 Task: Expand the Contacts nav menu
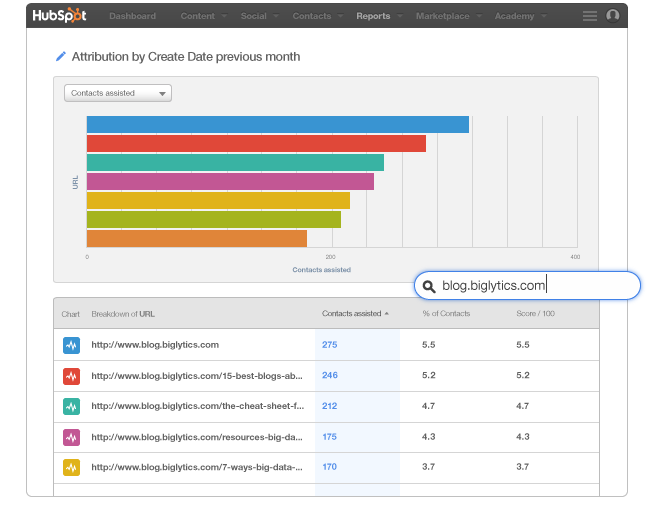[x=318, y=16]
